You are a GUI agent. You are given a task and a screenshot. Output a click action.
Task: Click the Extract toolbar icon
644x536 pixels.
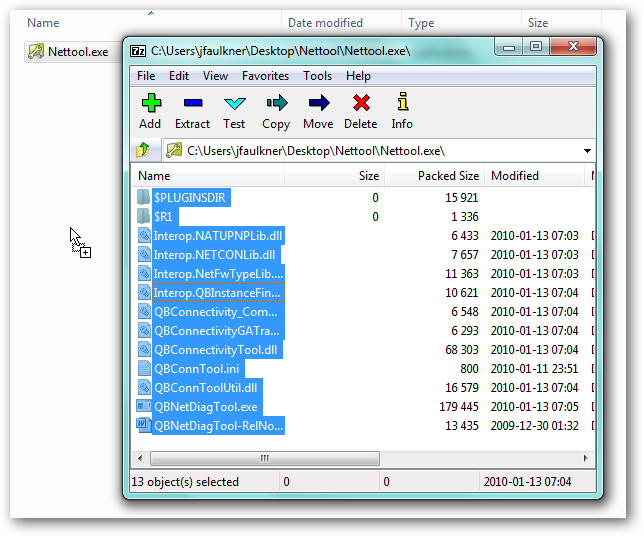(193, 103)
